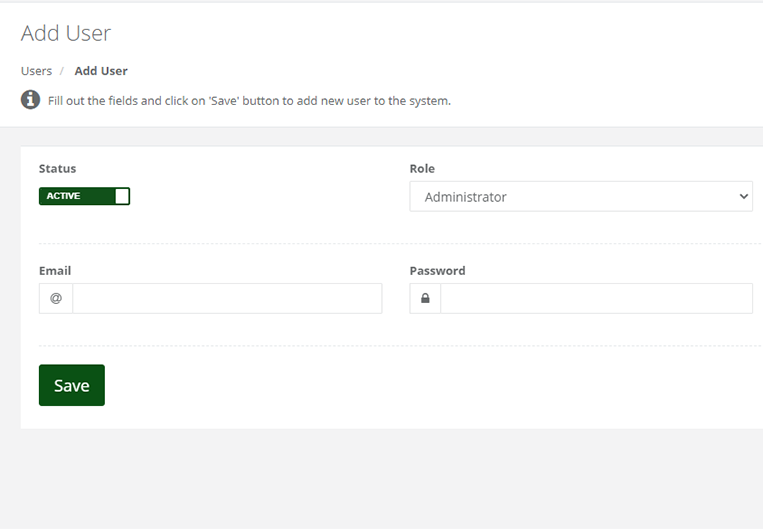Click the padlock icon beside Password field
763x529 pixels.
pos(425,298)
